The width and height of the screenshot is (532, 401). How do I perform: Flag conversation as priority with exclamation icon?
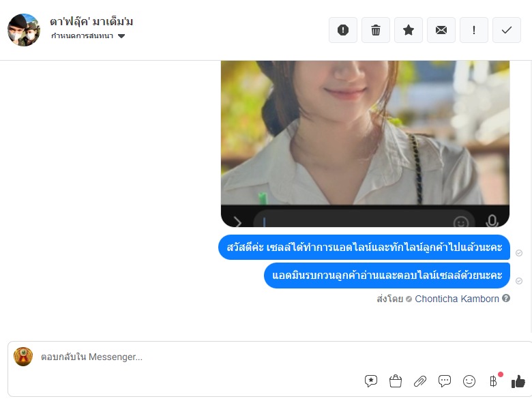point(473,30)
